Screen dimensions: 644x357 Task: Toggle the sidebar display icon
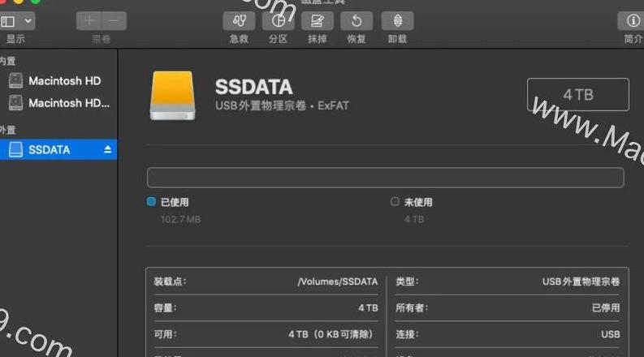[8, 21]
